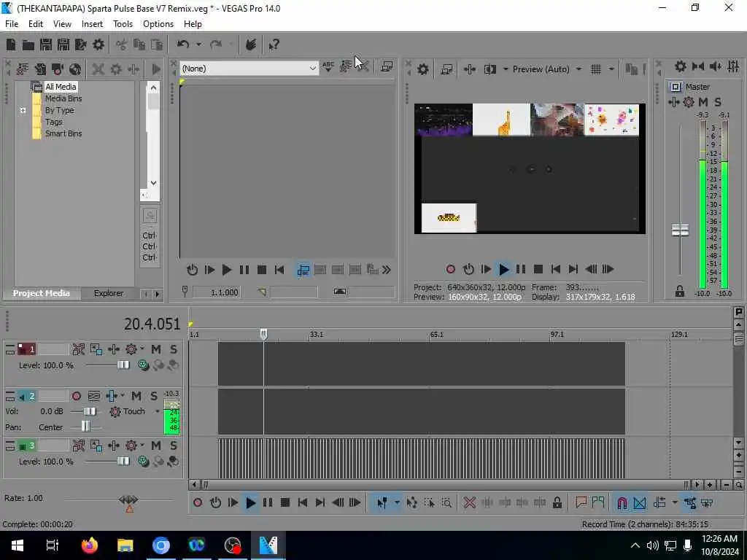
Task: Click the New project icon
Action: (x=10, y=44)
